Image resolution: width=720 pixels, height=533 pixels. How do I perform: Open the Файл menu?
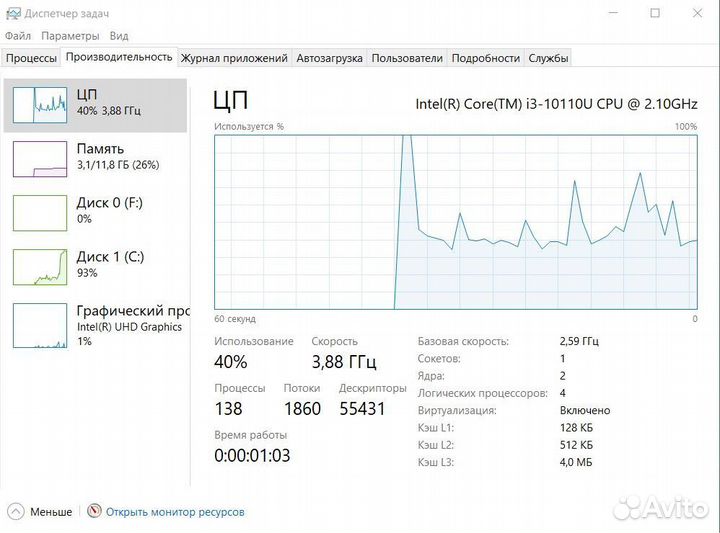[x=18, y=36]
